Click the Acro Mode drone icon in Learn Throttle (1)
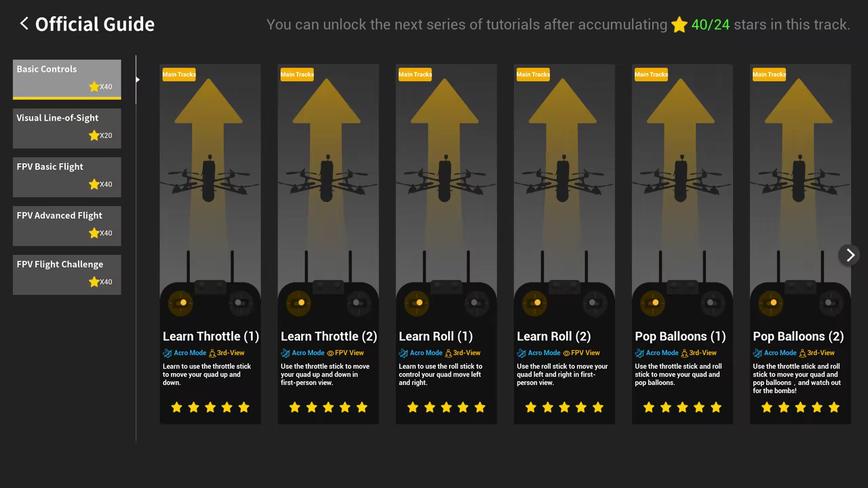The image size is (868, 488). tap(167, 353)
